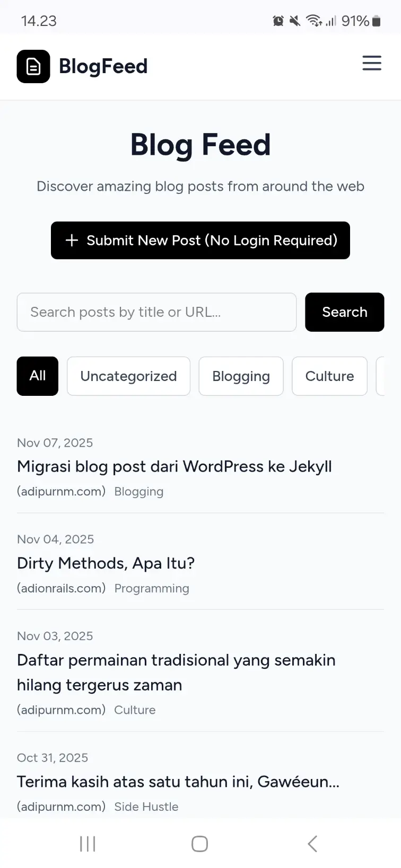401x868 pixels.
Task: Tap the Side Hustle category tag
Action: tap(146, 807)
